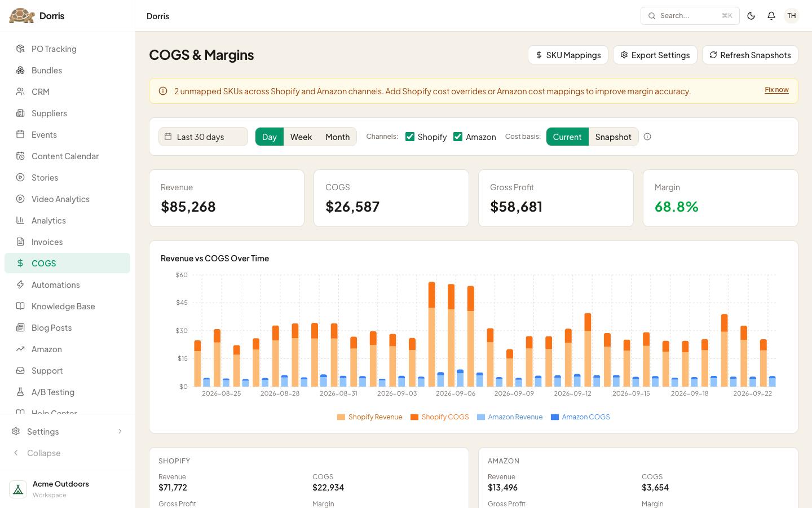Screen dimensions: 812x508
Task: Select Current cost basis
Action: [567, 137]
